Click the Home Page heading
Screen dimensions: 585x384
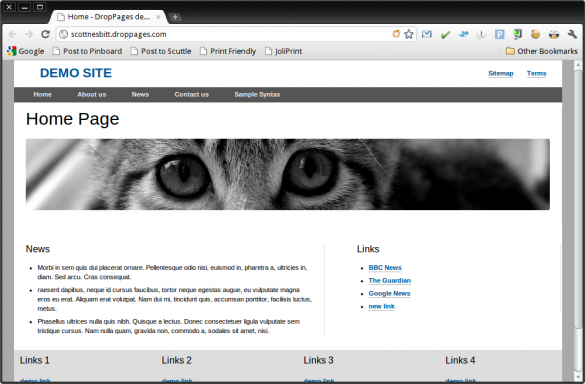(72, 119)
